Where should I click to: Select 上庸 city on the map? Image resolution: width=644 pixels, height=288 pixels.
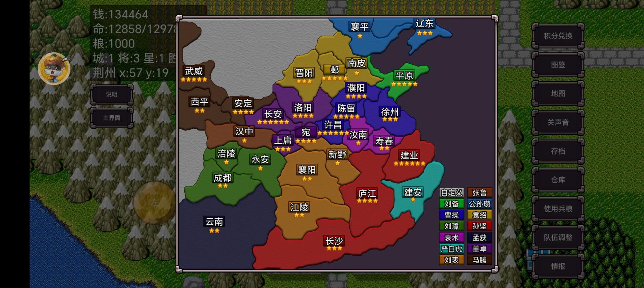(x=283, y=140)
